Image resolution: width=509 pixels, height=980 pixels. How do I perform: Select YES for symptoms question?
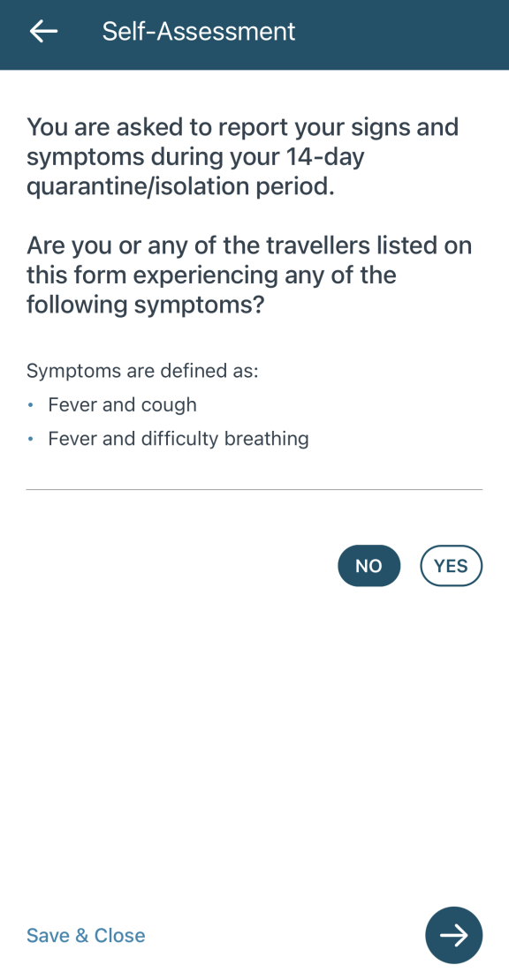pos(452,566)
